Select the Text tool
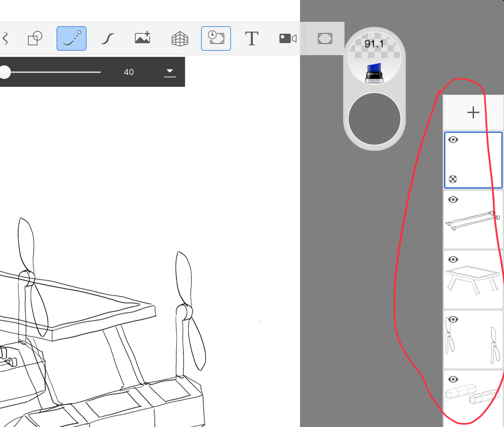 (x=252, y=38)
